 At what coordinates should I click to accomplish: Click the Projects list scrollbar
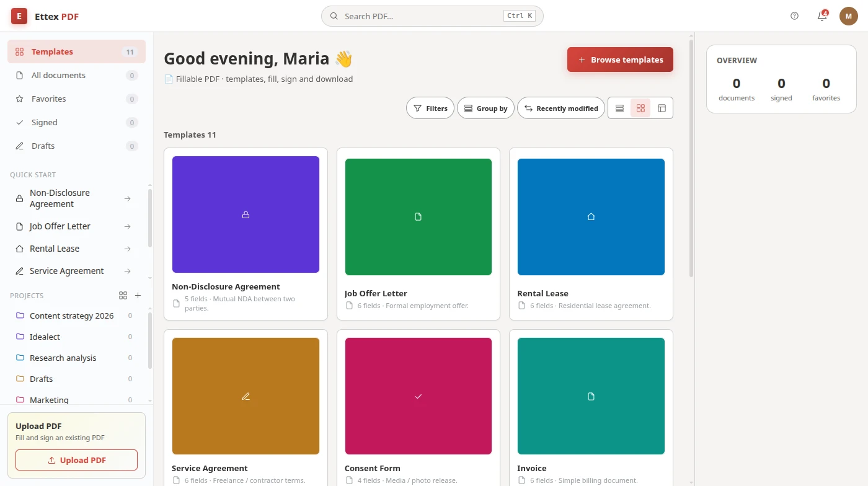point(149,340)
